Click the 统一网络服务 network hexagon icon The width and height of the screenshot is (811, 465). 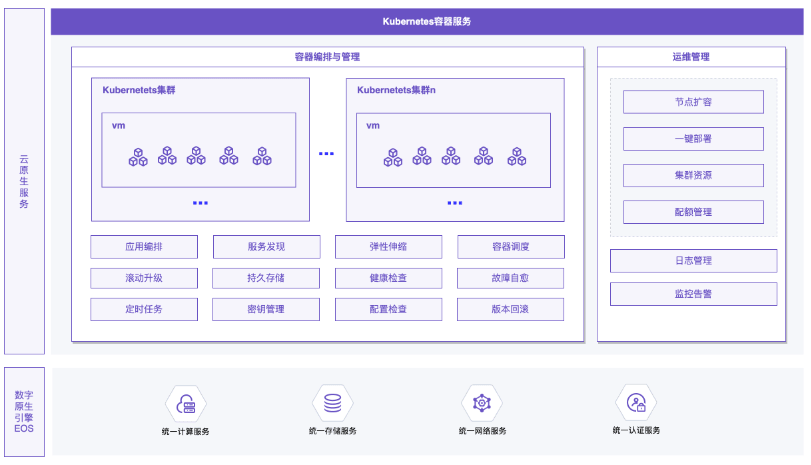pos(482,402)
